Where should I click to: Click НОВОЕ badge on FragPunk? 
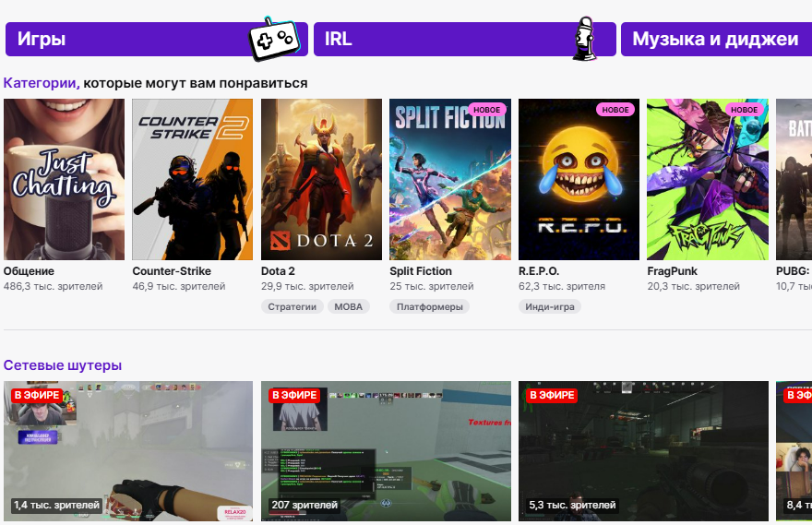pyautogui.click(x=744, y=110)
